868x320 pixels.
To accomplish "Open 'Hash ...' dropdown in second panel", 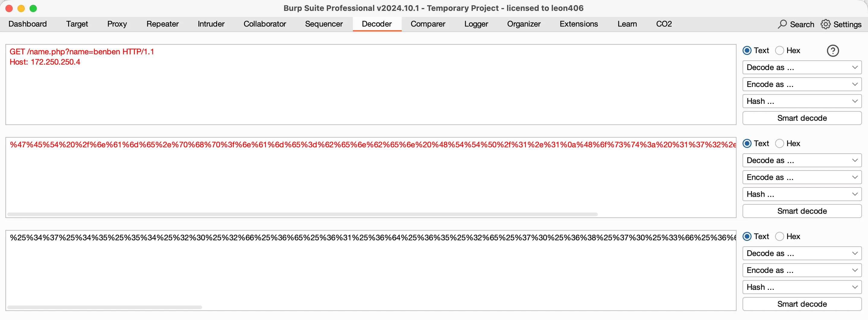I will click(802, 194).
